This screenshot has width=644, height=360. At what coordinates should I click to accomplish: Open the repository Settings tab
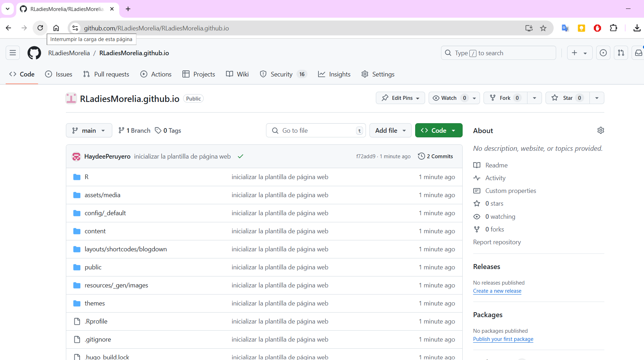[378, 74]
